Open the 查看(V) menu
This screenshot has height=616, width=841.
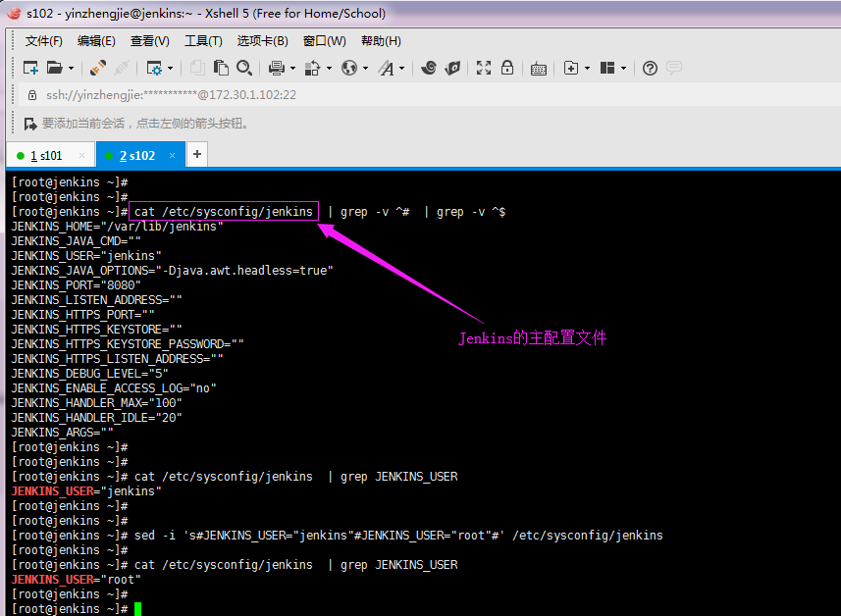[149, 41]
